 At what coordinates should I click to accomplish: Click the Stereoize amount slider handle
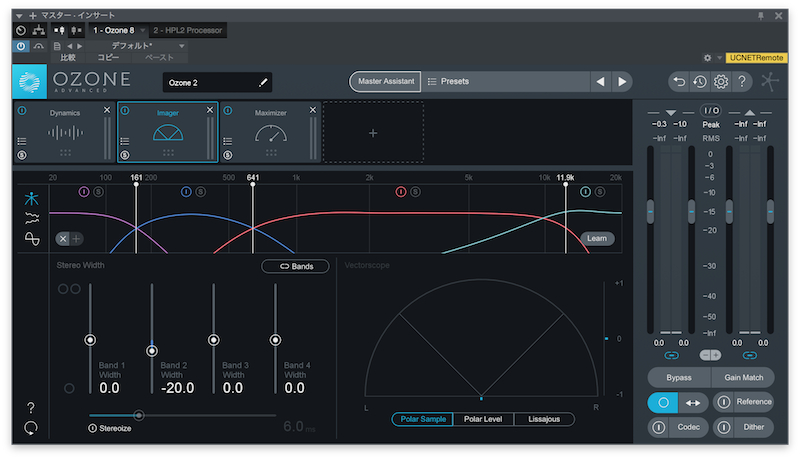tap(139, 415)
